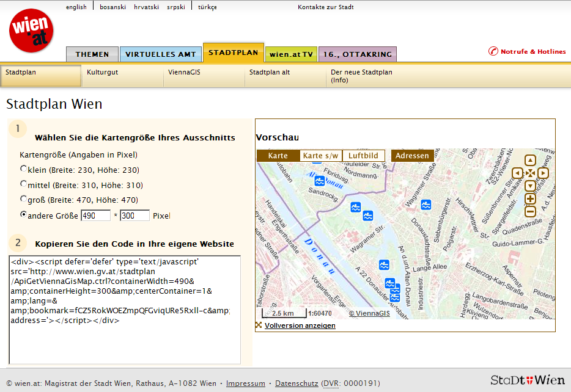
Task: Open the ViennaGIS submenu item
Action: 184,72
